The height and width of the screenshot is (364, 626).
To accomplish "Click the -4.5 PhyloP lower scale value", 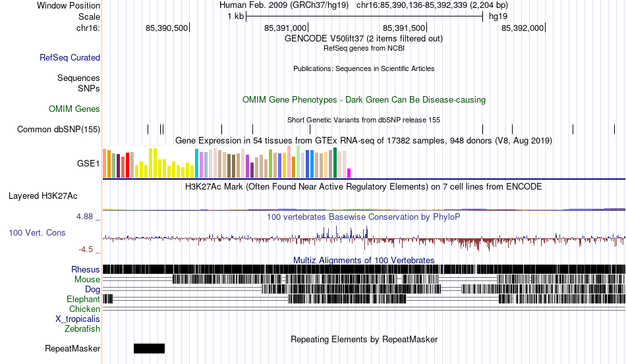I will [x=86, y=249].
